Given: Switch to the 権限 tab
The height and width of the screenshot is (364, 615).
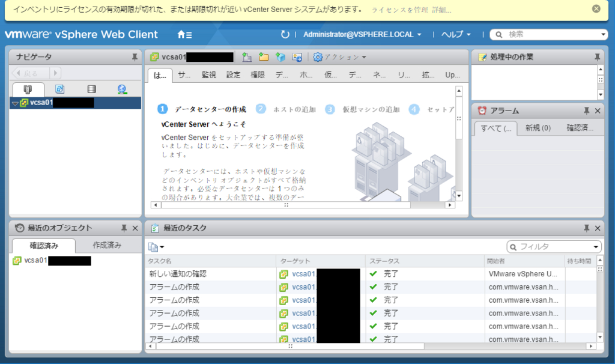Looking at the screenshot, I should 257,75.
